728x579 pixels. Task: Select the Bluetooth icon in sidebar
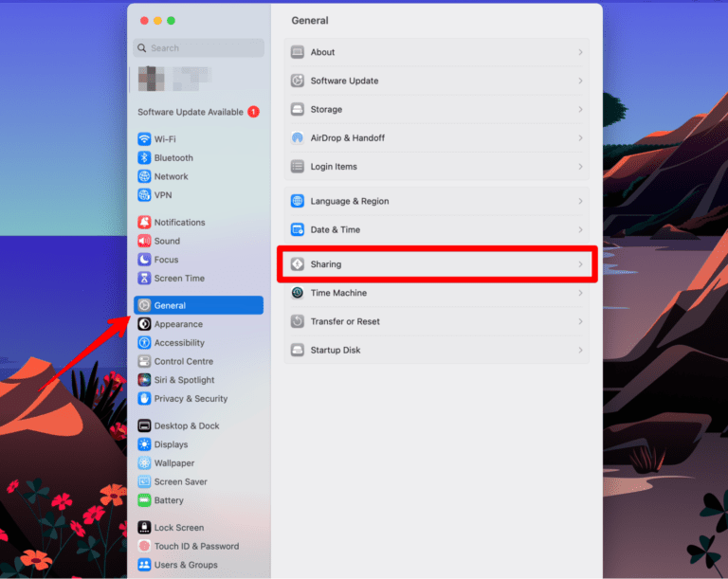(x=144, y=158)
